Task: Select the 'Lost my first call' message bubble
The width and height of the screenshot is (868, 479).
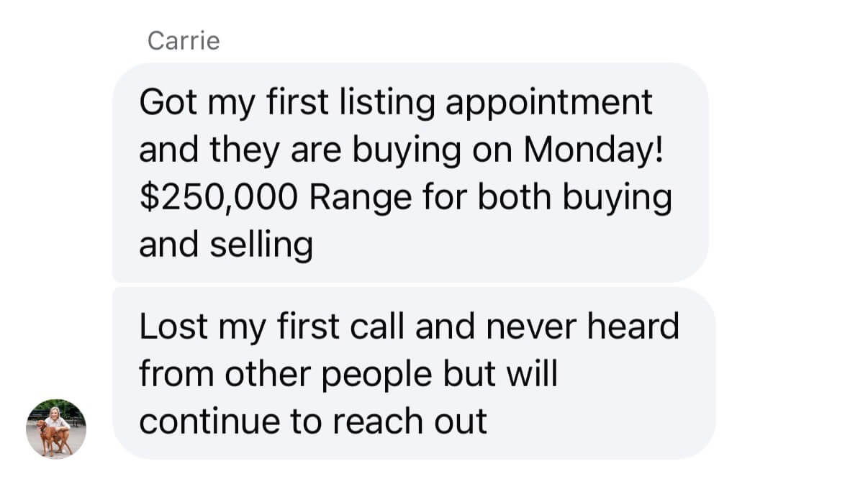Action: (x=414, y=373)
